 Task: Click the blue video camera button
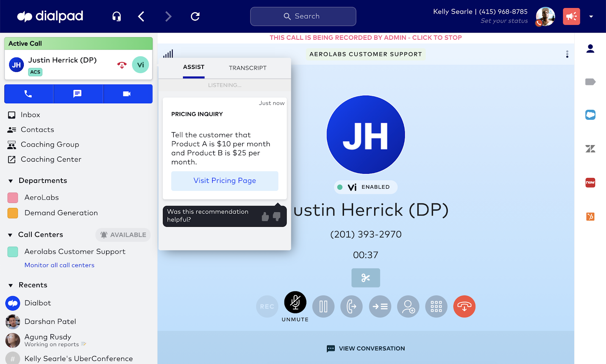pos(128,94)
